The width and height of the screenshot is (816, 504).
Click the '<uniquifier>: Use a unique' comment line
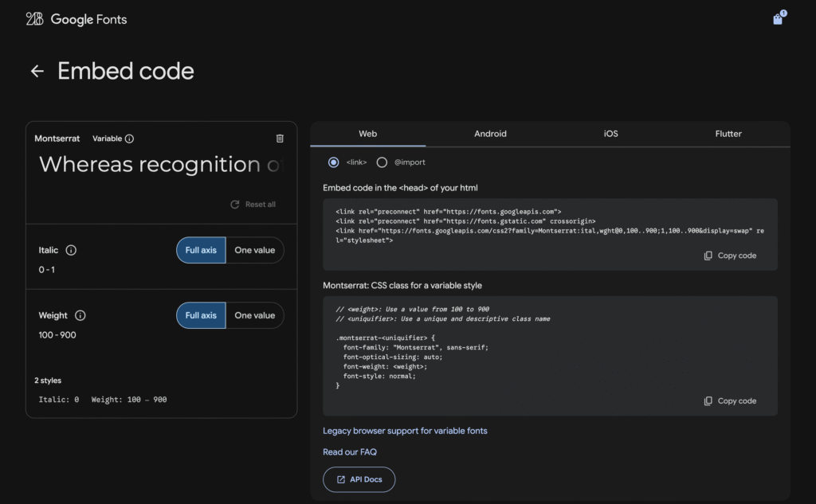point(443,318)
